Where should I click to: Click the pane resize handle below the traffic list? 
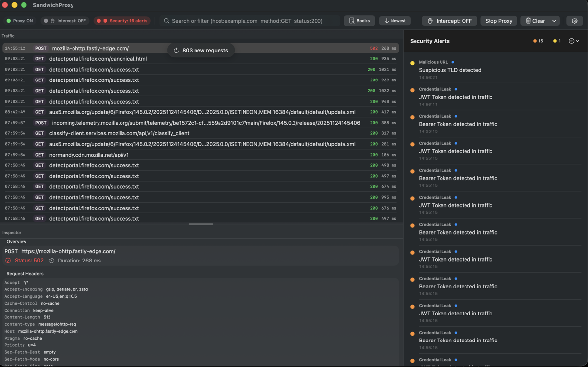tap(201, 224)
